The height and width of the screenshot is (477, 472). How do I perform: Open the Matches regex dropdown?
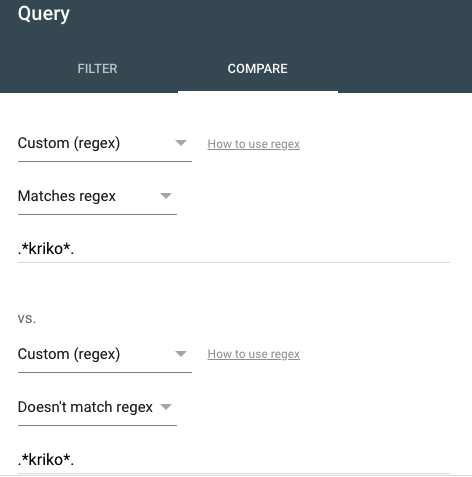[x=97, y=196]
